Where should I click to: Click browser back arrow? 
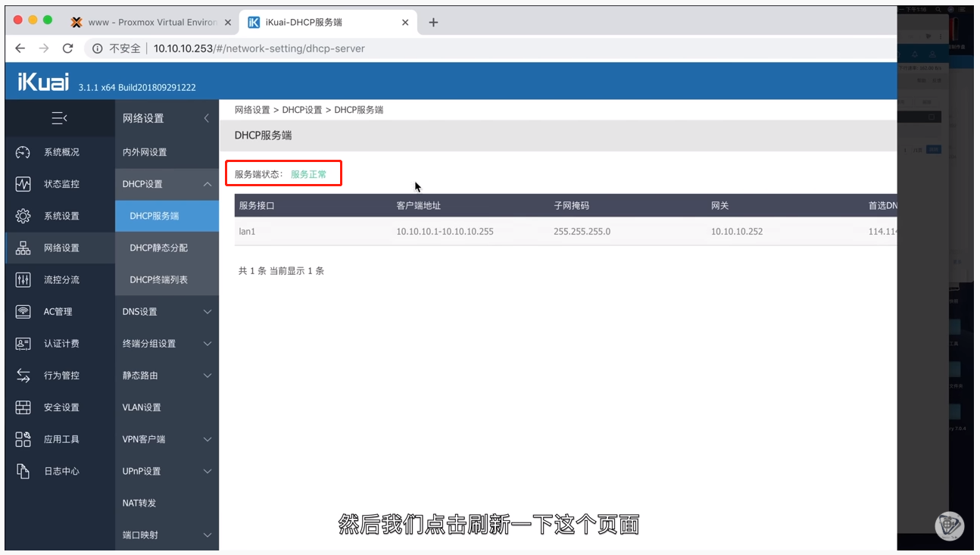coord(20,48)
